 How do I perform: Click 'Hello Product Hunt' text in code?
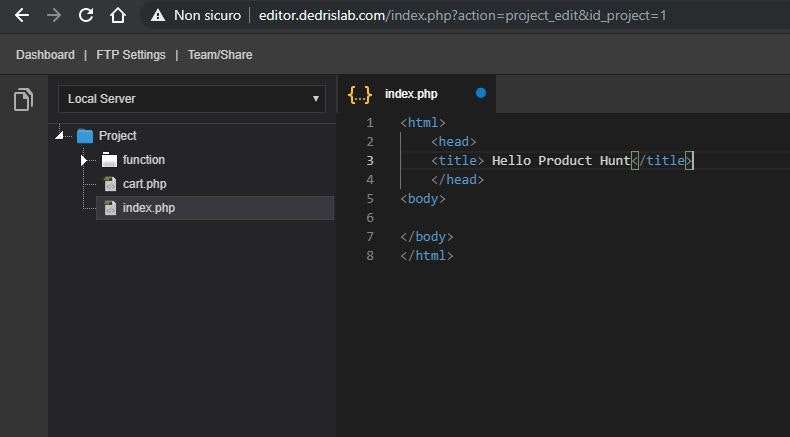pos(561,161)
